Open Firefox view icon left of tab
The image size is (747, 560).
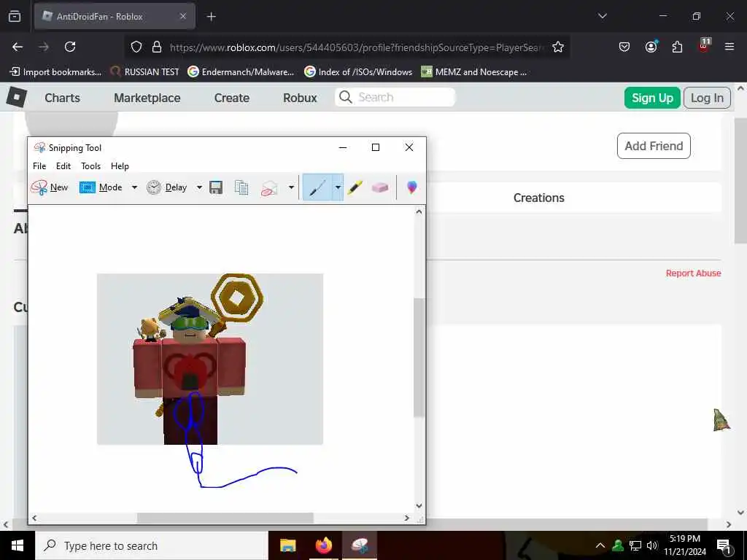(15, 16)
